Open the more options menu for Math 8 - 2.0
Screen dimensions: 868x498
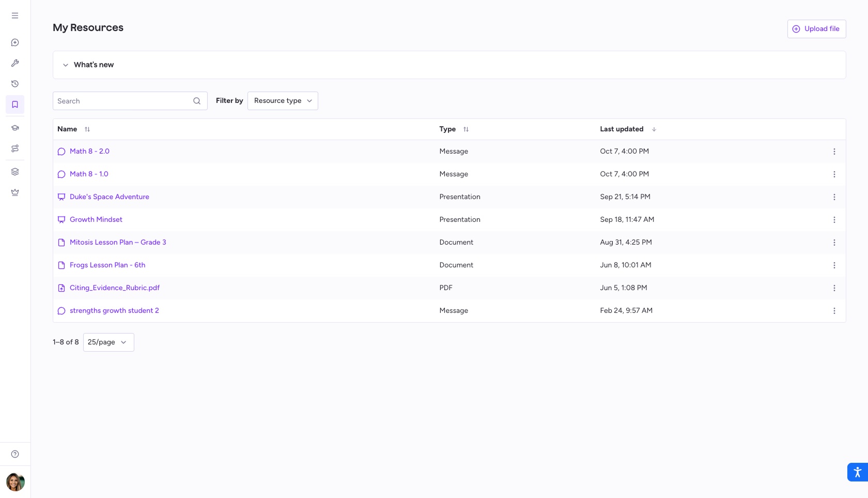pos(834,152)
